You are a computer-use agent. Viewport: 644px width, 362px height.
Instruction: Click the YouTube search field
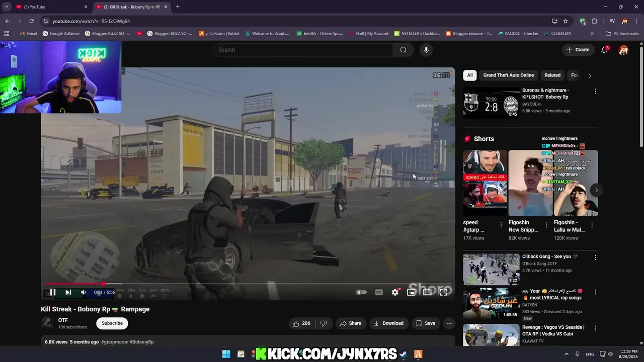[x=303, y=50]
